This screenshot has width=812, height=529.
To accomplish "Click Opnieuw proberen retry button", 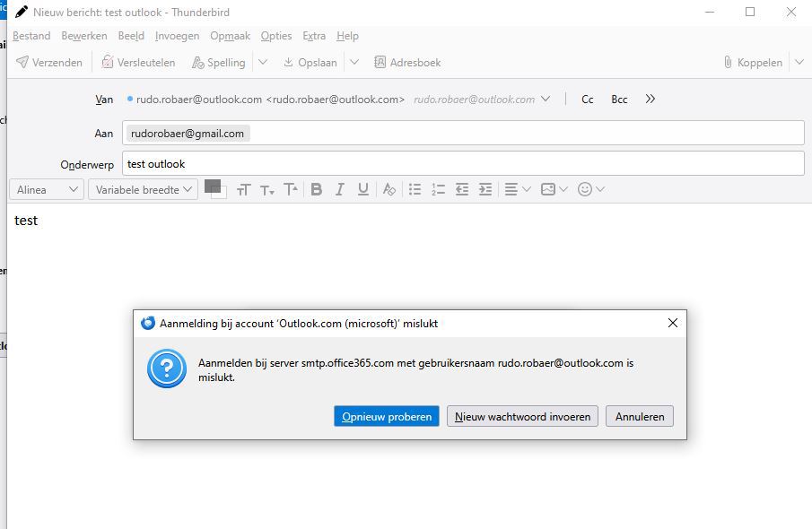I will pyautogui.click(x=387, y=416).
